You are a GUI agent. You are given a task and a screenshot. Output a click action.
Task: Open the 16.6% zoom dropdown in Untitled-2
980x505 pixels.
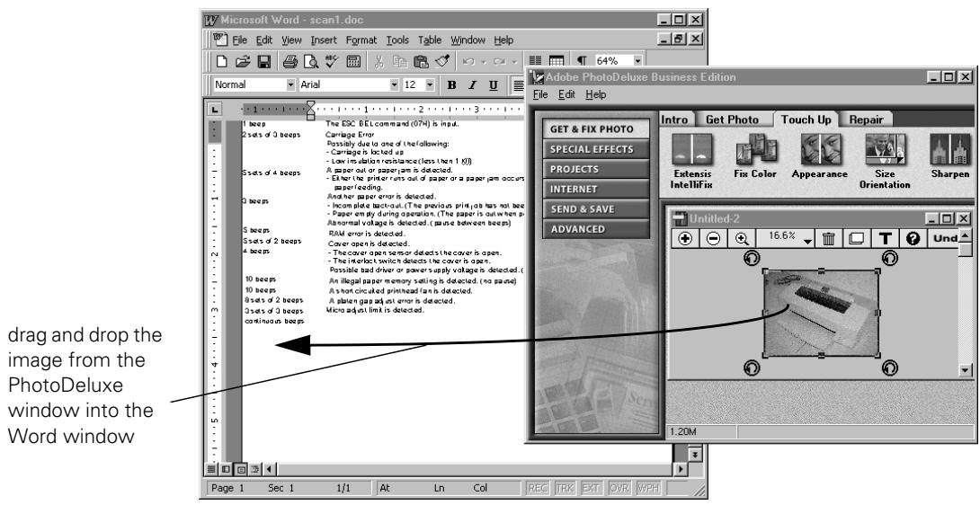pos(808,241)
